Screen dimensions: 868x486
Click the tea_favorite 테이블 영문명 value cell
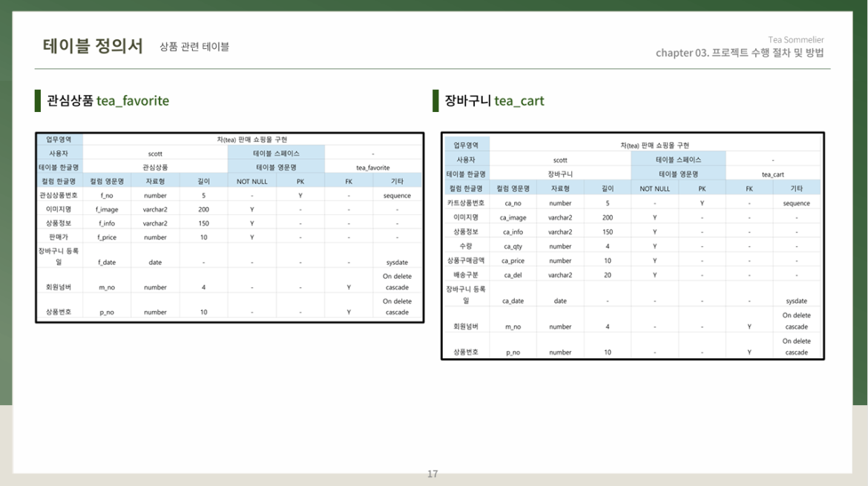(x=373, y=168)
